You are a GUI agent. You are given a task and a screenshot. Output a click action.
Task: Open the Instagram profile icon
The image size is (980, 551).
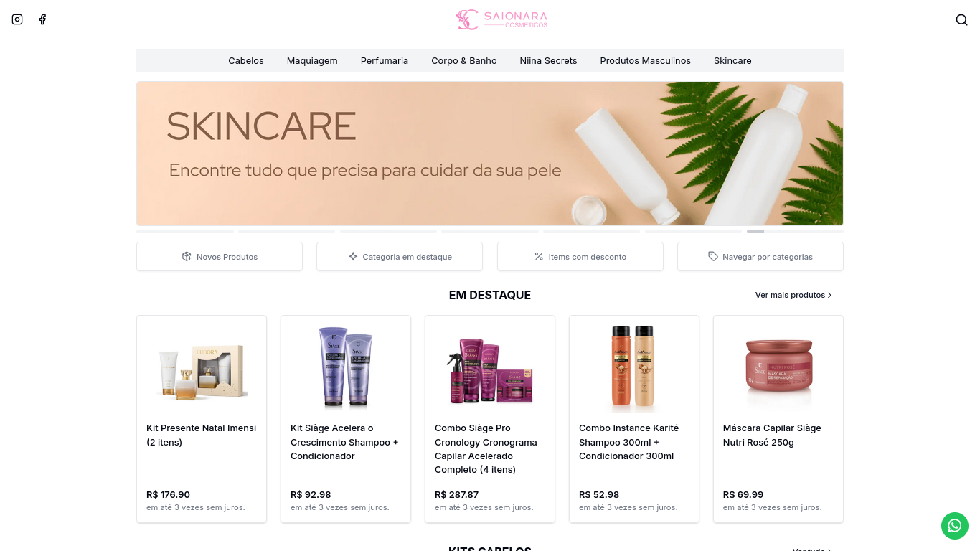(17, 19)
